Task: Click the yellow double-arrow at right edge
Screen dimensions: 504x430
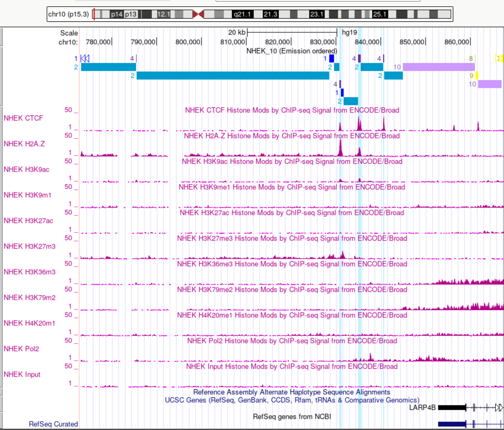Action: coord(499,58)
